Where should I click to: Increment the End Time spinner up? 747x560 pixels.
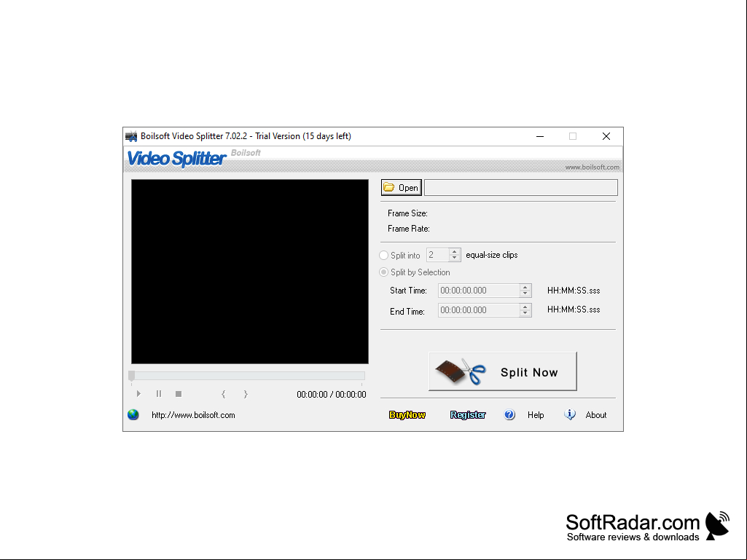click(525, 307)
